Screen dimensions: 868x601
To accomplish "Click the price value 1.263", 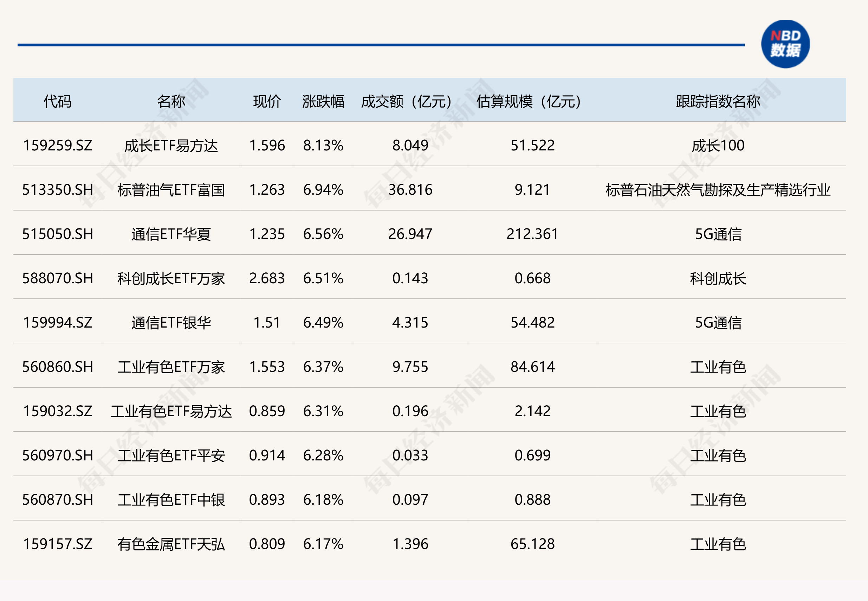I will click(267, 190).
